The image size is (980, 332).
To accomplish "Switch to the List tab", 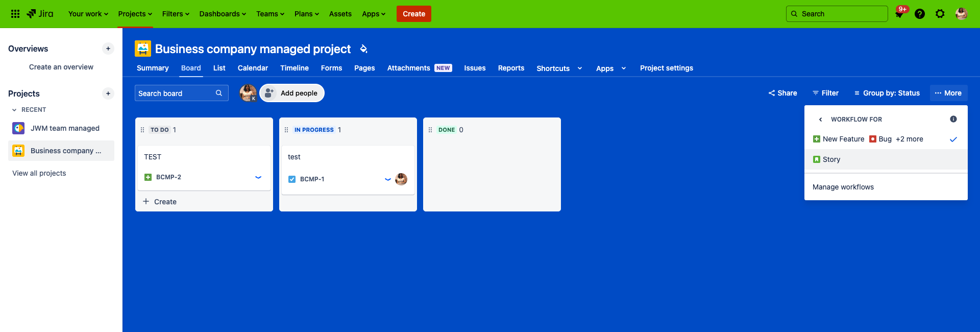I will tap(219, 68).
